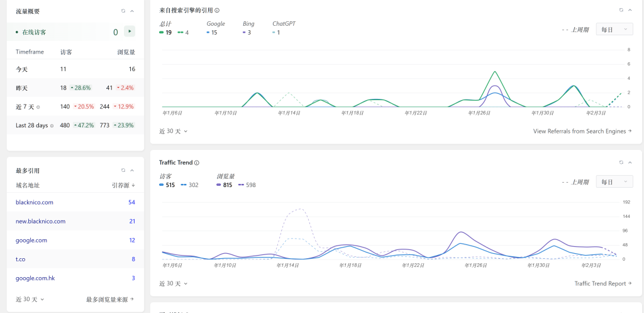Refresh the search engine referrals widget
The width and height of the screenshot is (644, 313).
(x=621, y=10)
